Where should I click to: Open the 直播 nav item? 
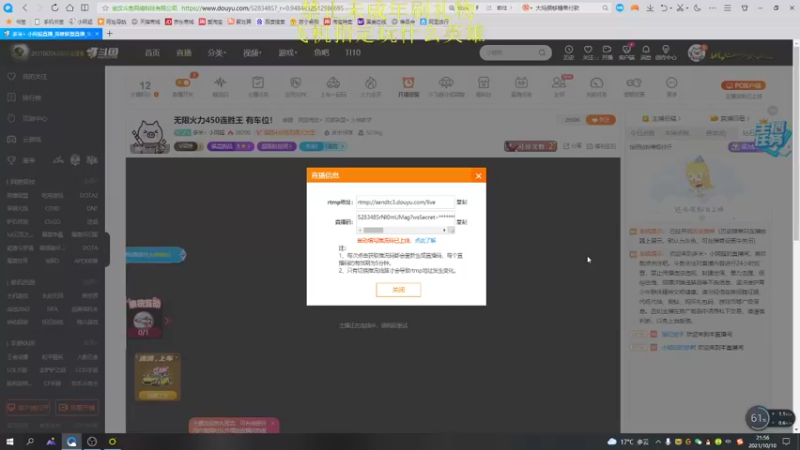(x=184, y=53)
